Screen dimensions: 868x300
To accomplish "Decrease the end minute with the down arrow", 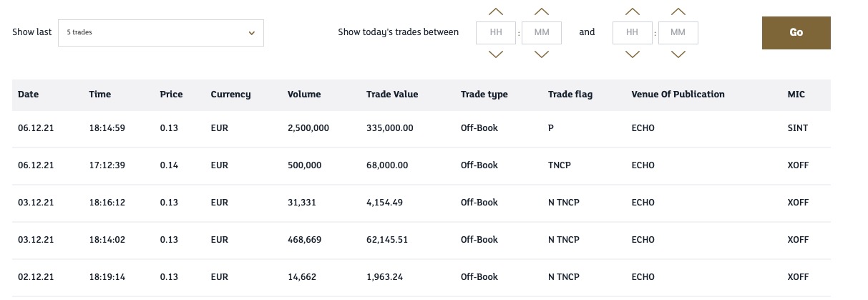I will tap(678, 54).
